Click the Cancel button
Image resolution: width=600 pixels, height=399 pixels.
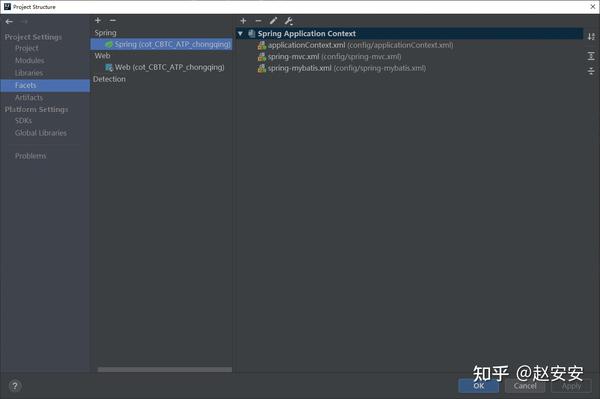(525, 386)
